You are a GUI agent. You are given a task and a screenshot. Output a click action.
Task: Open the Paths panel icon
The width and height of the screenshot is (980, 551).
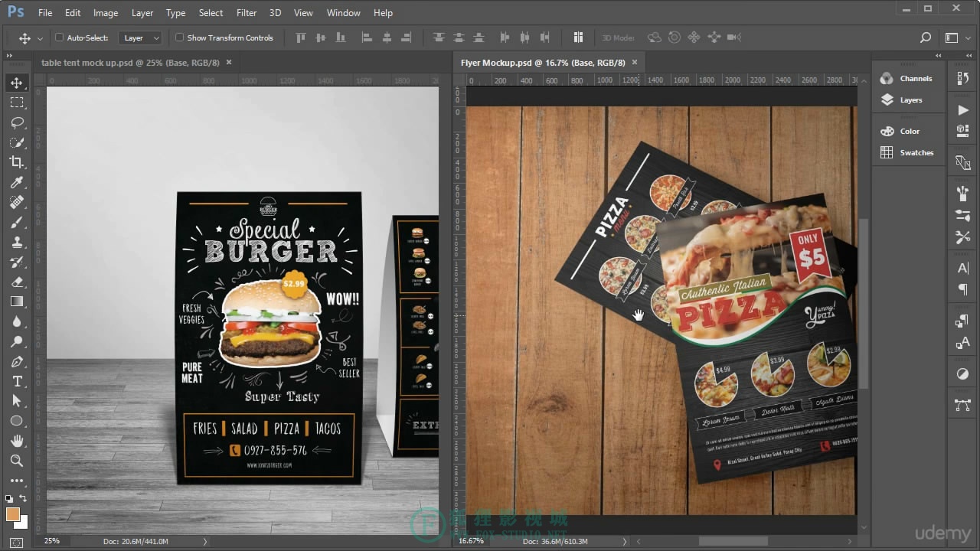(963, 406)
